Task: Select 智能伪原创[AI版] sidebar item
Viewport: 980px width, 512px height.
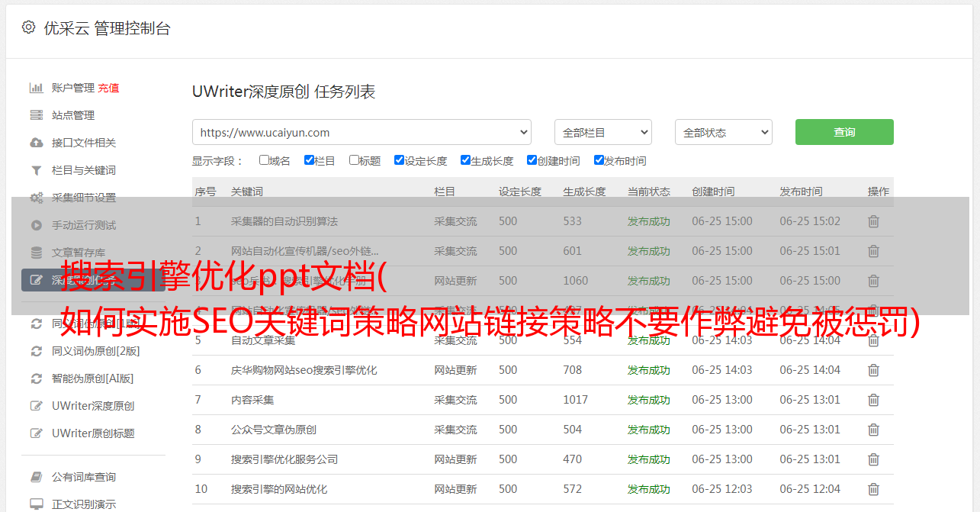Action: coord(92,378)
